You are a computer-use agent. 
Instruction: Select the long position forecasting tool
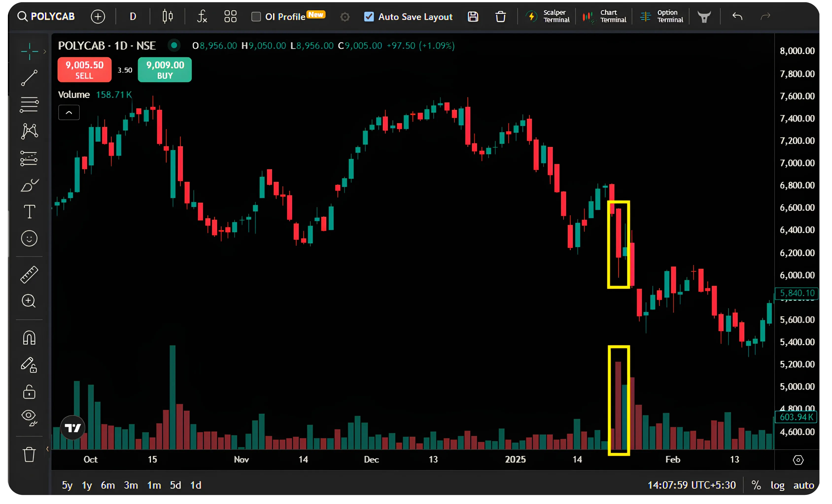[x=29, y=158]
